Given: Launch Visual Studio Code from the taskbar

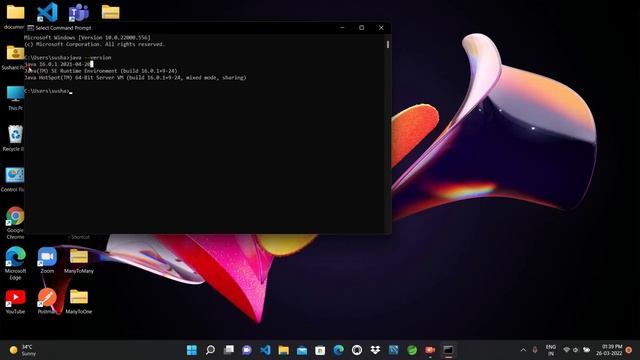Looking at the screenshot, I should (265, 350).
